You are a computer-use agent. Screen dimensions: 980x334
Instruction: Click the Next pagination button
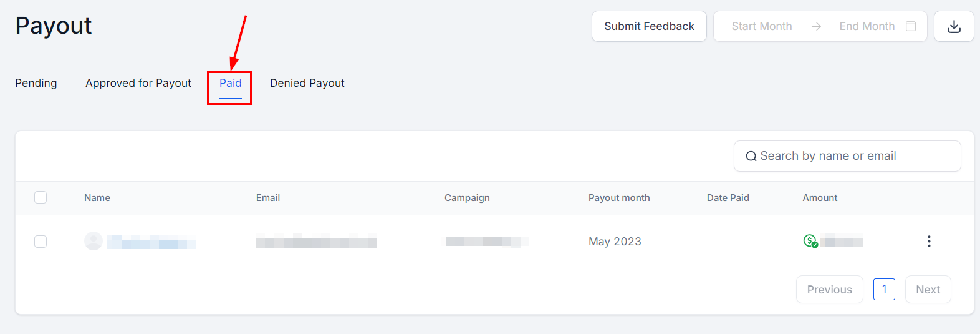click(928, 290)
